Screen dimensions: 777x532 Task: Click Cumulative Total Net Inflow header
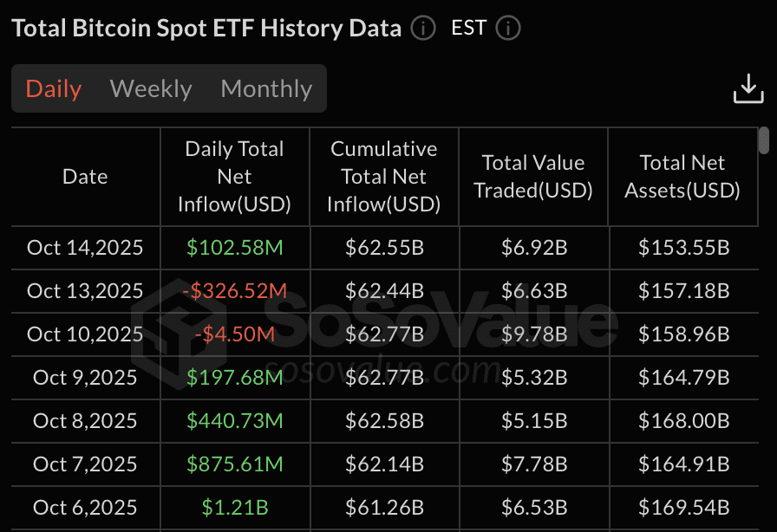tap(384, 177)
